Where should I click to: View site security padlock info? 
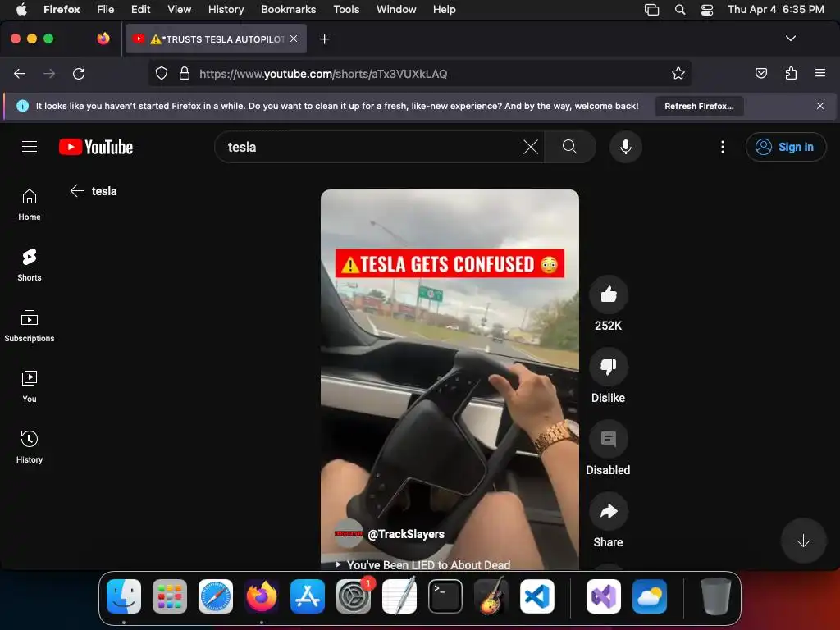point(185,73)
